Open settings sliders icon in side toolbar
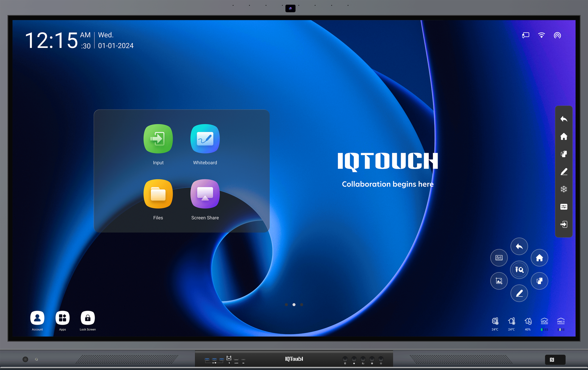 coord(564,207)
